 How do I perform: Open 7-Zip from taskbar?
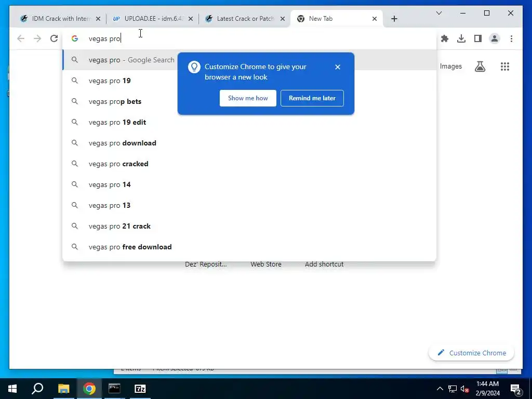tap(140, 389)
